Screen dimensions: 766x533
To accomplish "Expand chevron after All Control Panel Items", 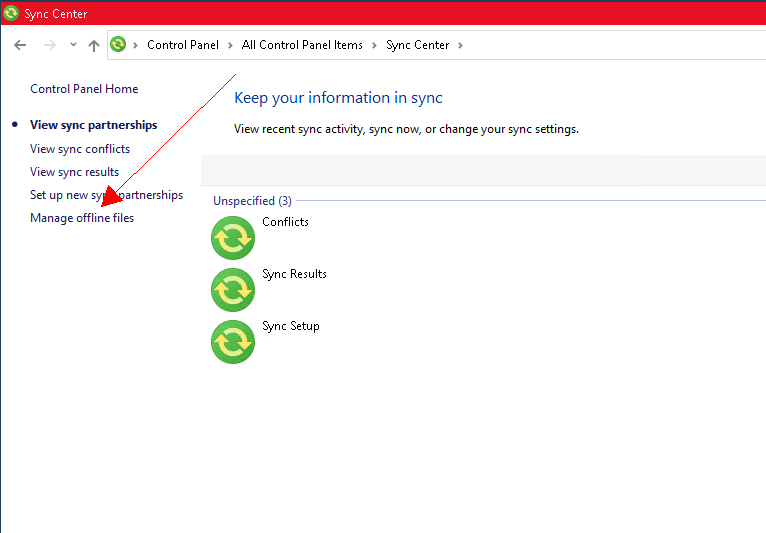I will tap(373, 45).
